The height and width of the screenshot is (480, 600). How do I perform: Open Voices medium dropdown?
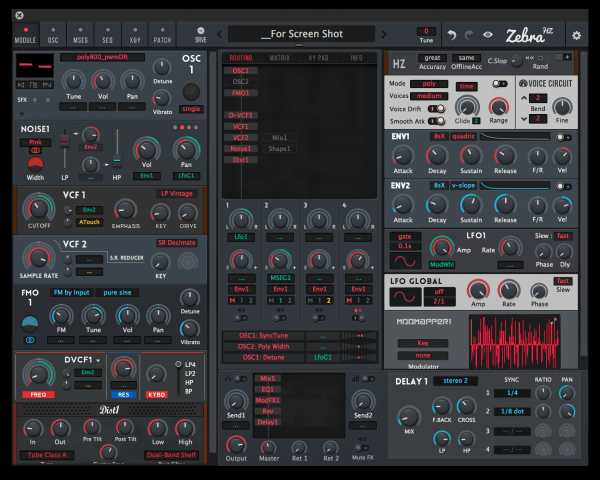point(429,96)
